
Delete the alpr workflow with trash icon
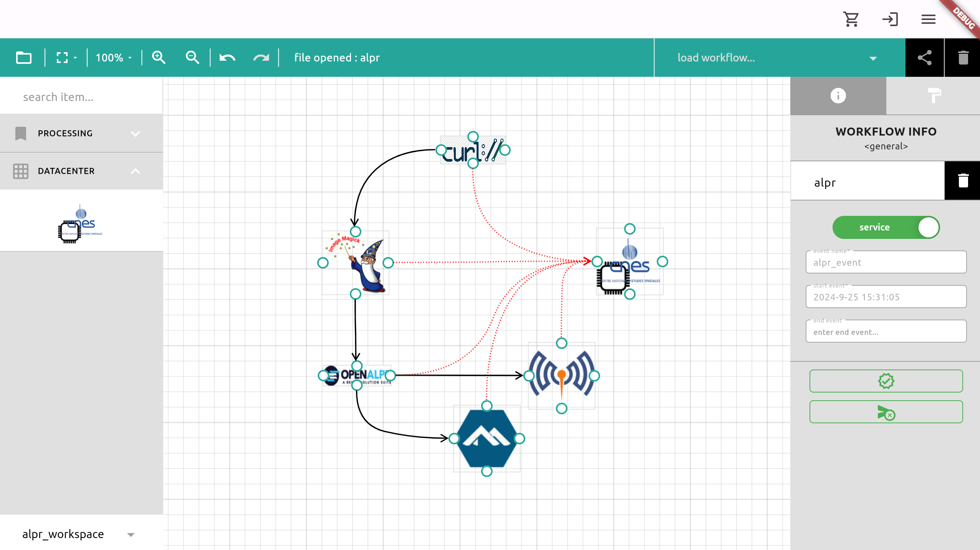[x=963, y=181]
